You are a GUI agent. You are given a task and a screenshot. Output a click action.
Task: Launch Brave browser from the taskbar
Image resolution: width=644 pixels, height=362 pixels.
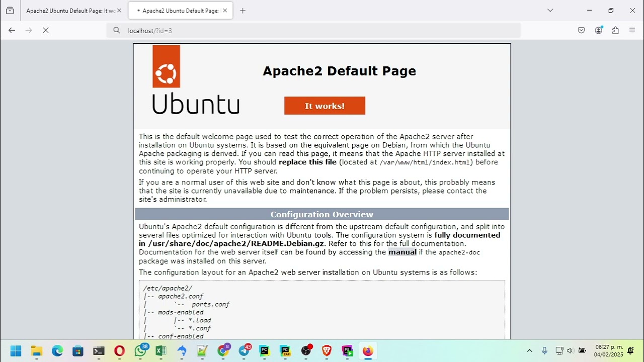327,350
